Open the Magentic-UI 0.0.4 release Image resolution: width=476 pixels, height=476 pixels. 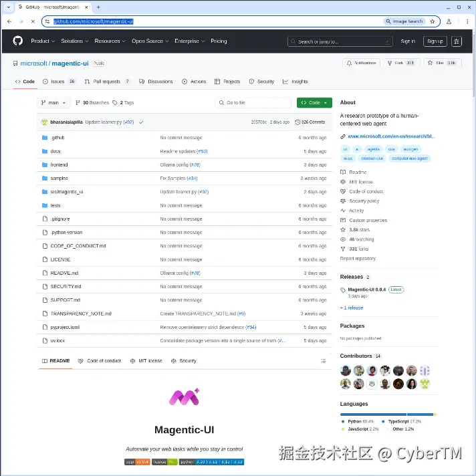(x=366, y=289)
